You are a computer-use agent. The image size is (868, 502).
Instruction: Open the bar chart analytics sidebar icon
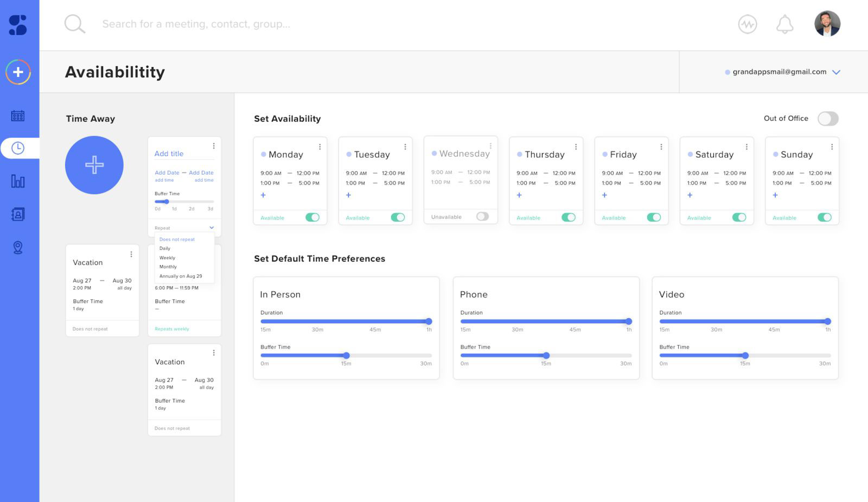[18, 181]
